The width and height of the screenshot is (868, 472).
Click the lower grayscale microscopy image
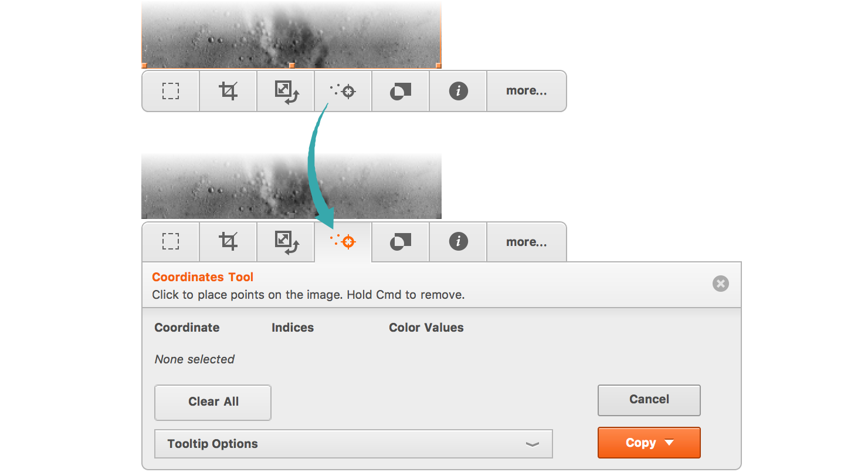click(291, 186)
